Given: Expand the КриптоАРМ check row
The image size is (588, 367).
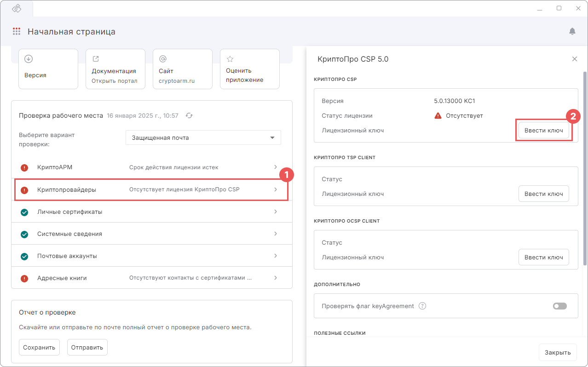Looking at the screenshot, I should point(152,167).
